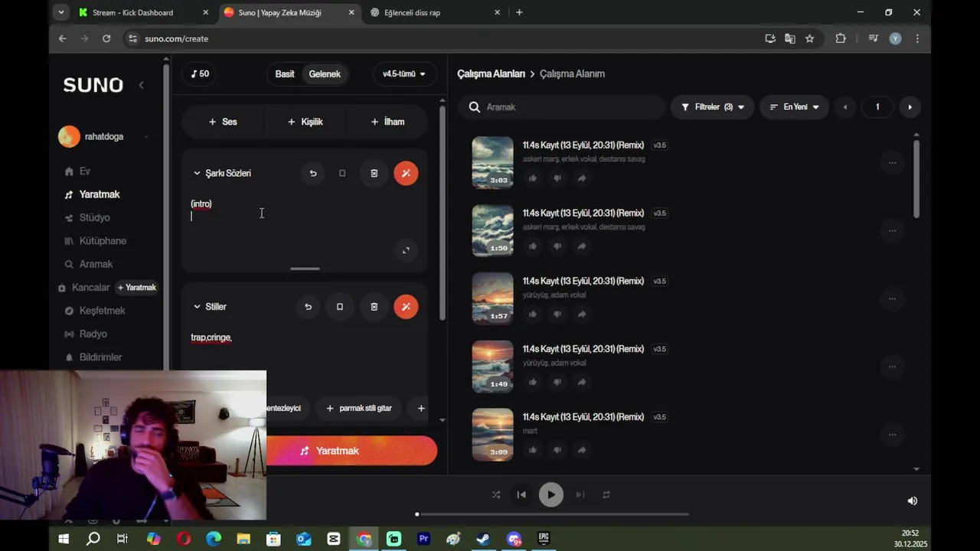
Task: Play the 1:50 song thumbnail
Action: point(492,230)
